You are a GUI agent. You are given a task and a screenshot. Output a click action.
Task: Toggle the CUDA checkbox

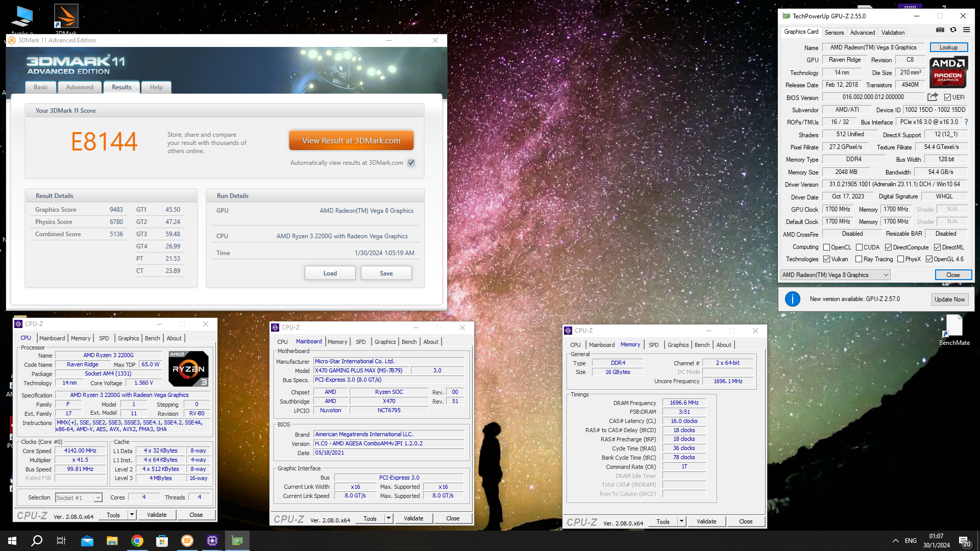pyautogui.click(x=859, y=247)
